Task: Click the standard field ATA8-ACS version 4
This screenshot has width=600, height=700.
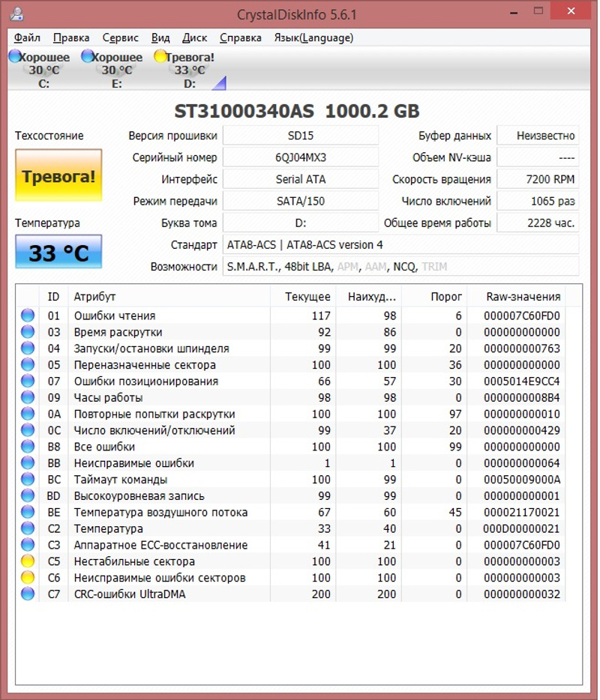Action: [400, 244]
